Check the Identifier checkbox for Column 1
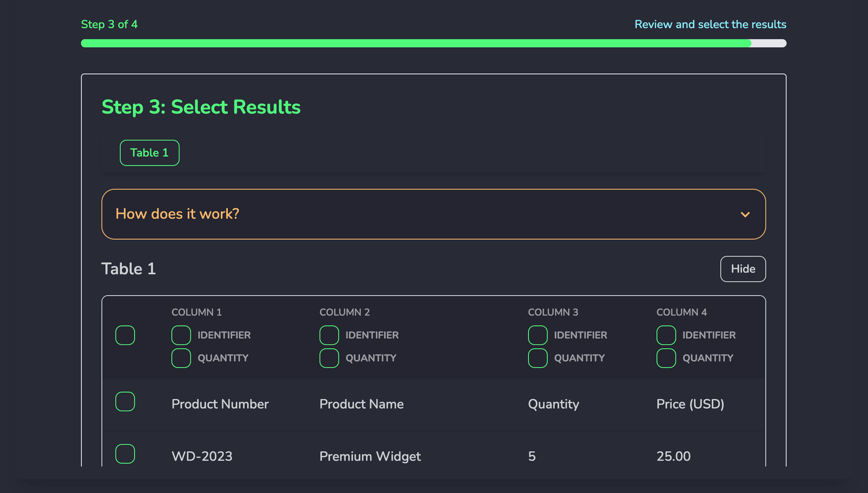 tap(181, 335)
